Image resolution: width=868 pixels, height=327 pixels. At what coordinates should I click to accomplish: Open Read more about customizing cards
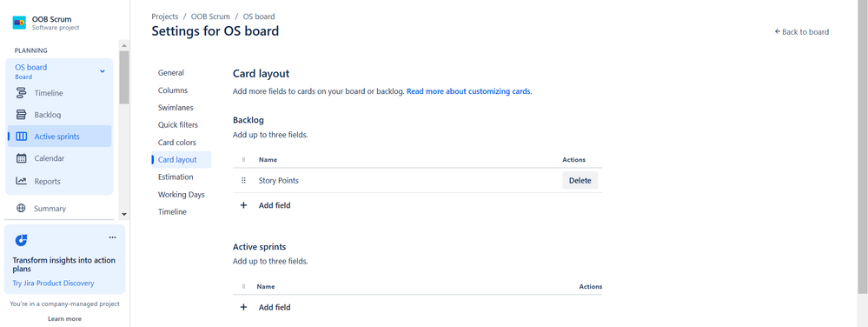tap(468, 91)
